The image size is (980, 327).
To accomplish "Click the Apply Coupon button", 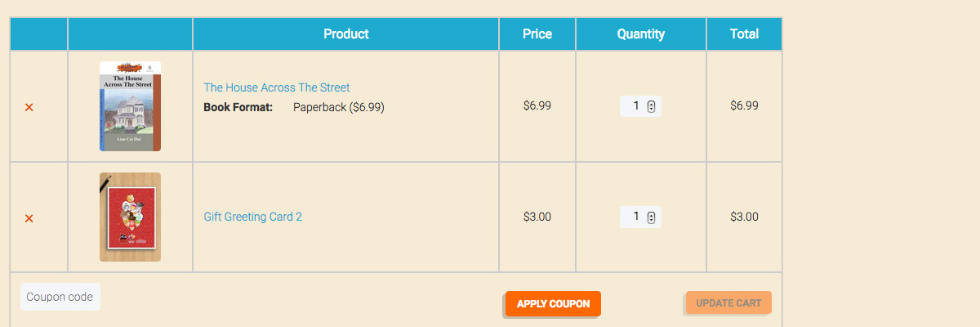I will tap(553, 303).
